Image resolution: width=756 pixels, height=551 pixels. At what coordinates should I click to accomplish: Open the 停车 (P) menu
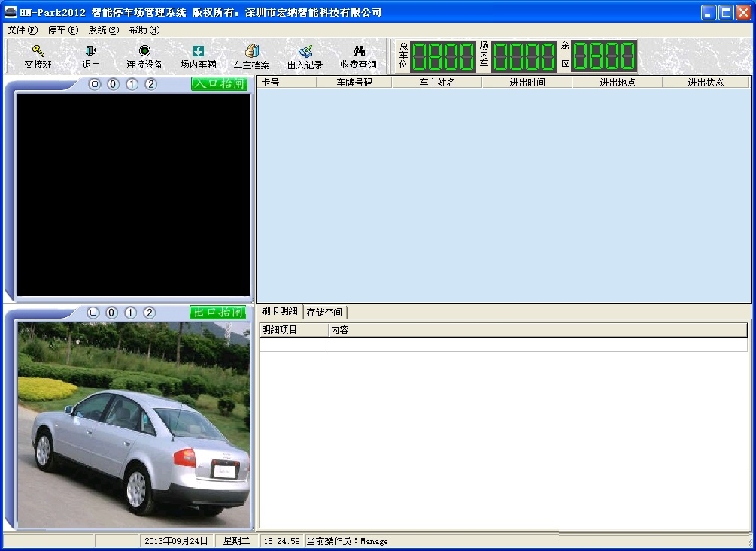(x=62, y=30)
